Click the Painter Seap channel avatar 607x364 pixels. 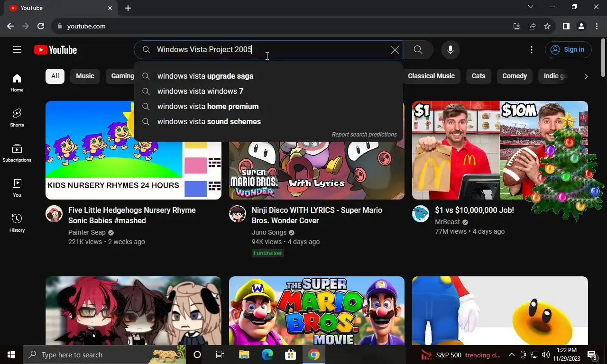tap(54, 214)
